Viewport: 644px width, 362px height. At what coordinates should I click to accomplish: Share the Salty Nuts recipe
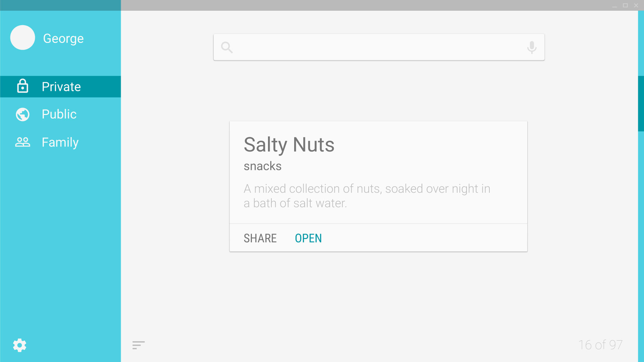point(260,238)
